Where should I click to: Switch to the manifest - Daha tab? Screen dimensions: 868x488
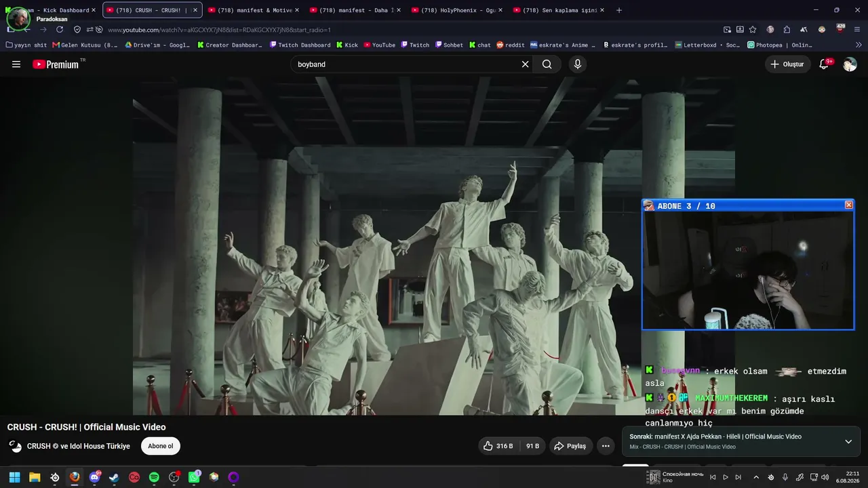(x=355, y=10)
